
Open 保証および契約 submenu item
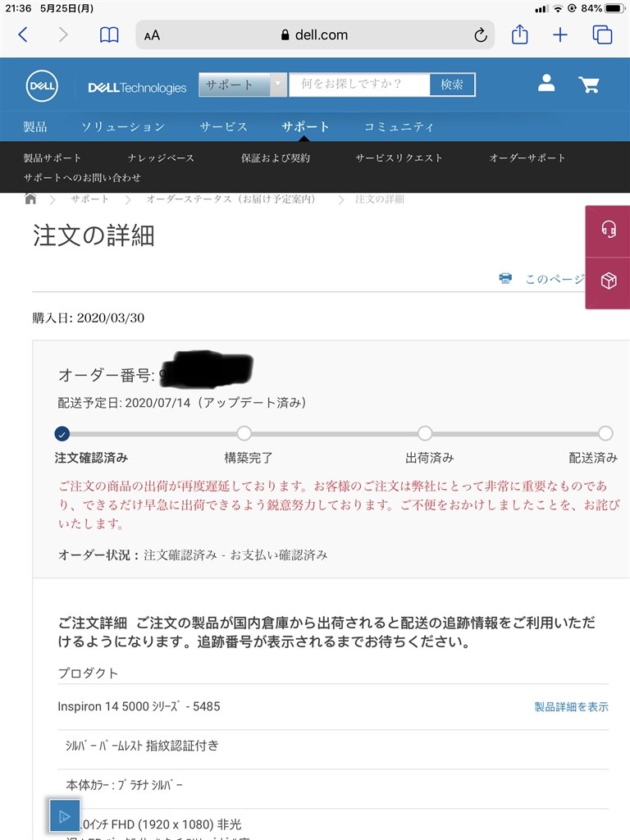tap(275, 157)
